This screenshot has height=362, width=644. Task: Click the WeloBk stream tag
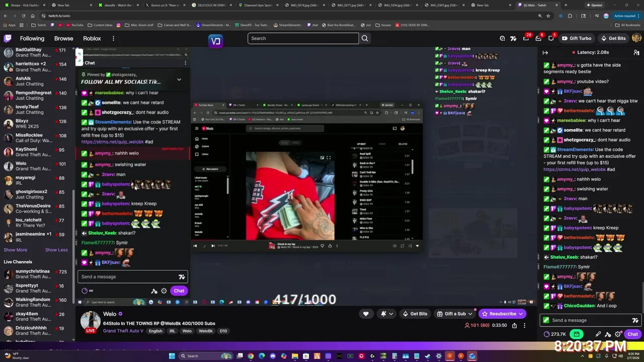205,331
